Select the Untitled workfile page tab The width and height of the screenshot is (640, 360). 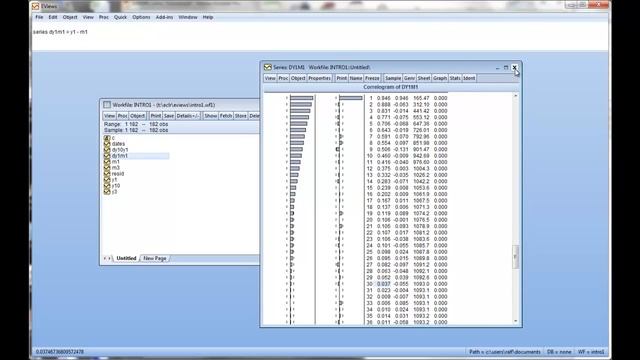tap(126, 258)
